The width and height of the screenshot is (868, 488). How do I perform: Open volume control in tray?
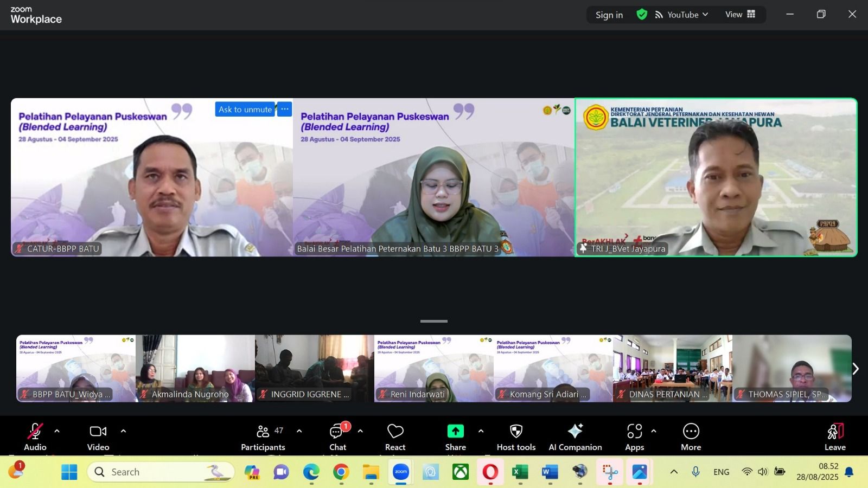click(763, 472)
